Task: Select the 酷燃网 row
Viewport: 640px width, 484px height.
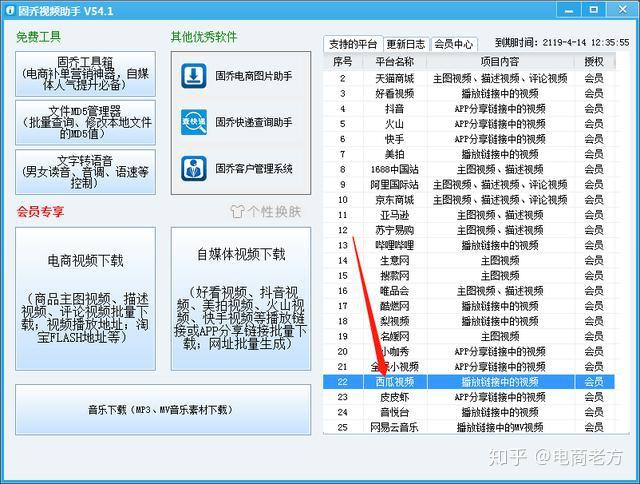Action: (x=469, y=306)
